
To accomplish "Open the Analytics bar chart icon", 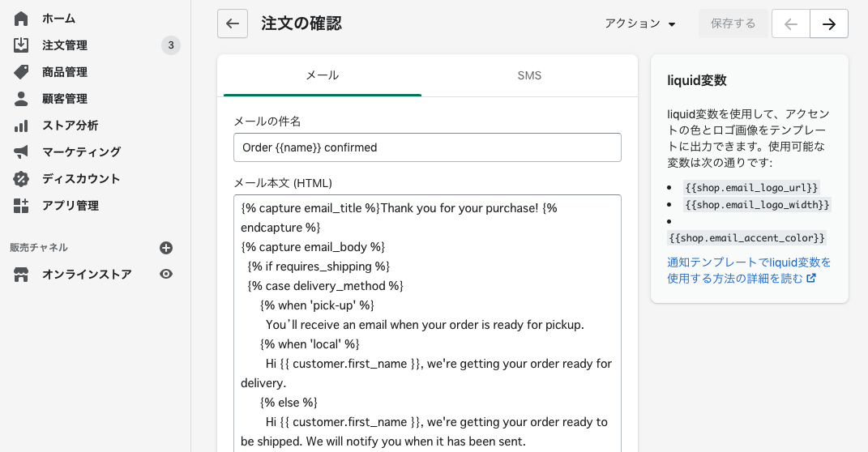I will pyautogui.click(x=21, y=126).
